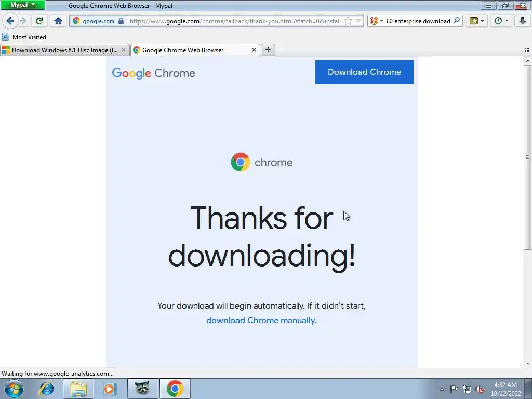Open Windows Media Player from taskbar
This screenshot has height=399, width=532.
coord(110,389)
